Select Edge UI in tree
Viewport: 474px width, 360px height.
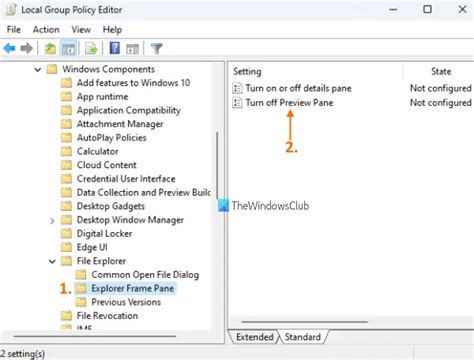pyautogui.click(x=92, y=247)
